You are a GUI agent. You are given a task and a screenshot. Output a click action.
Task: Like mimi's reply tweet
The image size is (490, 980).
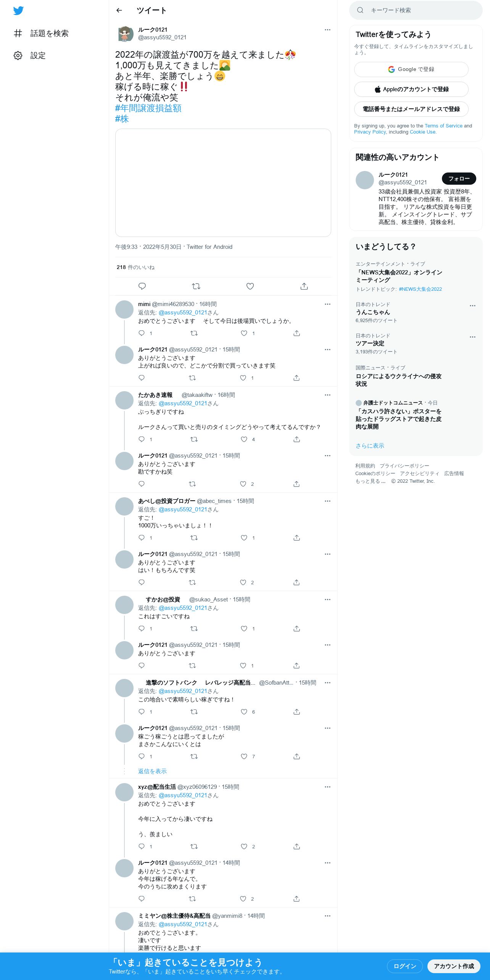coord(244,333)
